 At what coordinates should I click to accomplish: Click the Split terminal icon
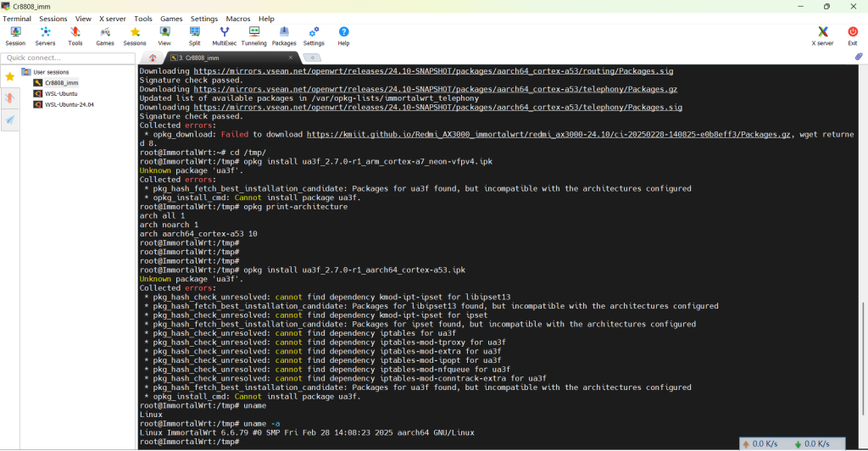[x=194, y=36]
